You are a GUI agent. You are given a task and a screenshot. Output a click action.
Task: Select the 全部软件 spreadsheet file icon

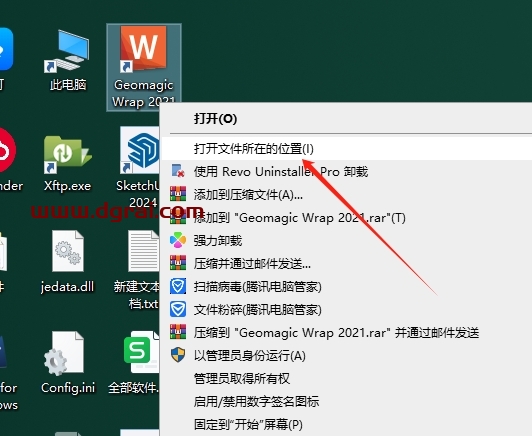click(141, 352)
